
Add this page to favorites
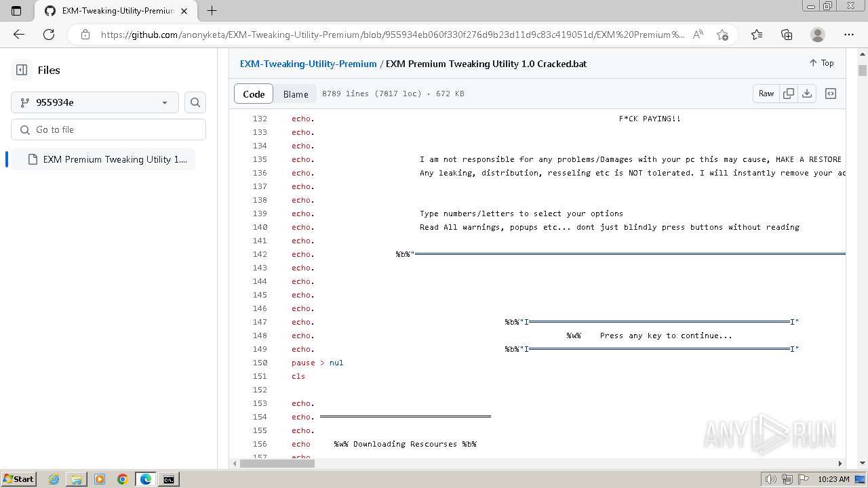coord(722,35)
